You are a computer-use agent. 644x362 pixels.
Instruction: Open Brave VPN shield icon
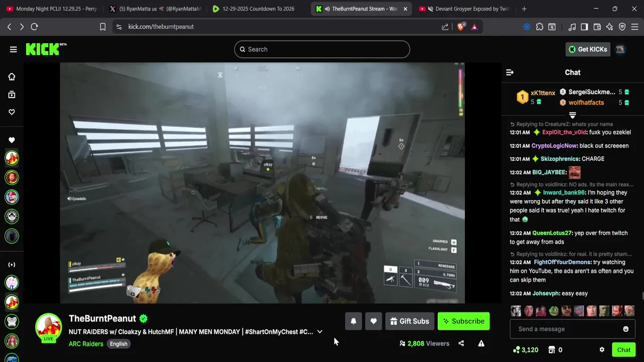tap(622, 27)
